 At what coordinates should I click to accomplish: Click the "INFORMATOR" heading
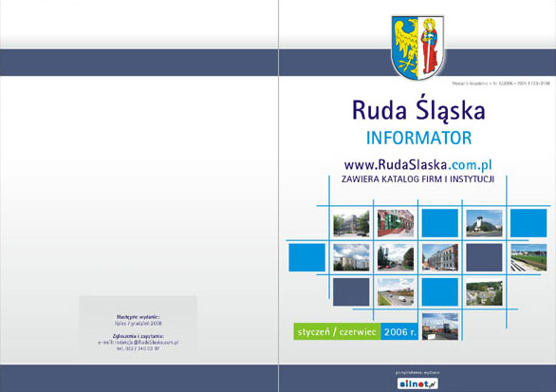click(418, 138)
